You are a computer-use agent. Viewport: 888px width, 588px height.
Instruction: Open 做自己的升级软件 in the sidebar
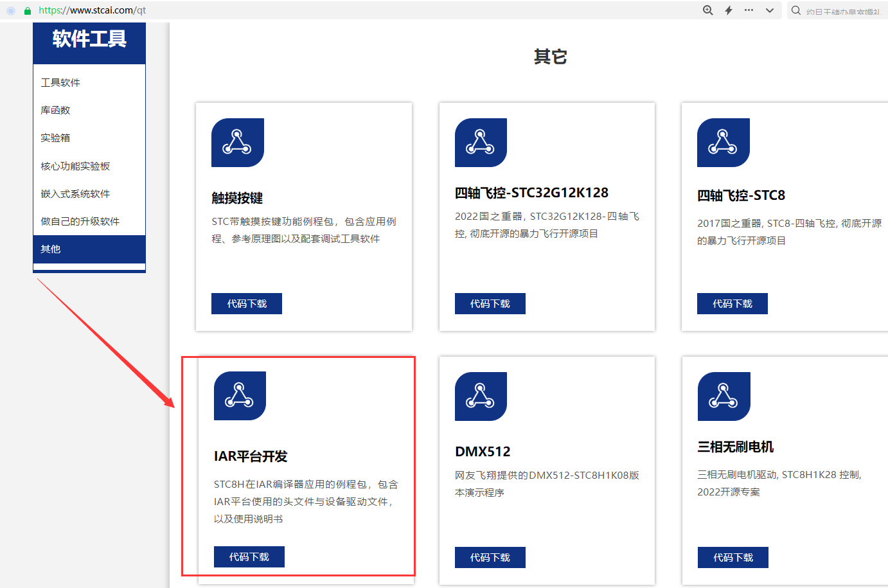click(x=89, y=221)
